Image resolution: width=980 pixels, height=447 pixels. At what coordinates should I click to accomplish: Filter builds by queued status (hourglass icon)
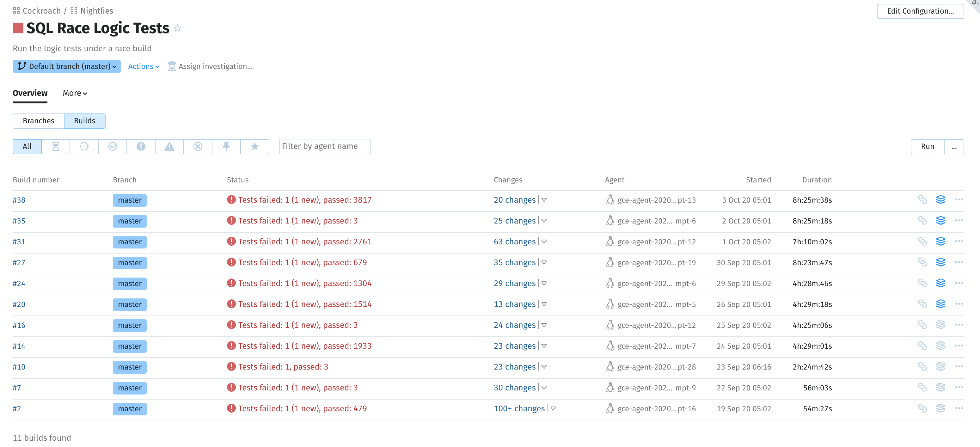click(x=56, y=146)
